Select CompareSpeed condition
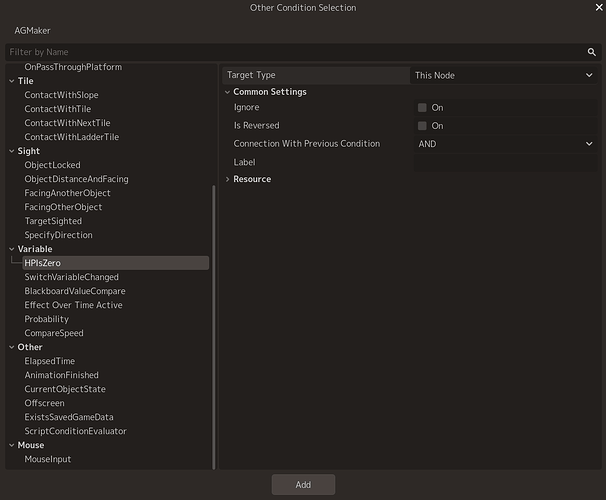The width and height of the screenshot is (606, 500). tap(54, 333)
